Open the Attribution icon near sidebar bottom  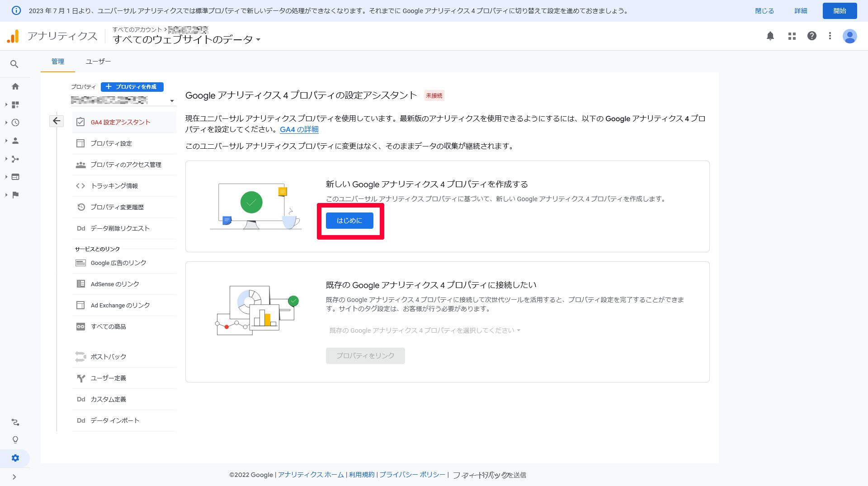pos(15,422)
